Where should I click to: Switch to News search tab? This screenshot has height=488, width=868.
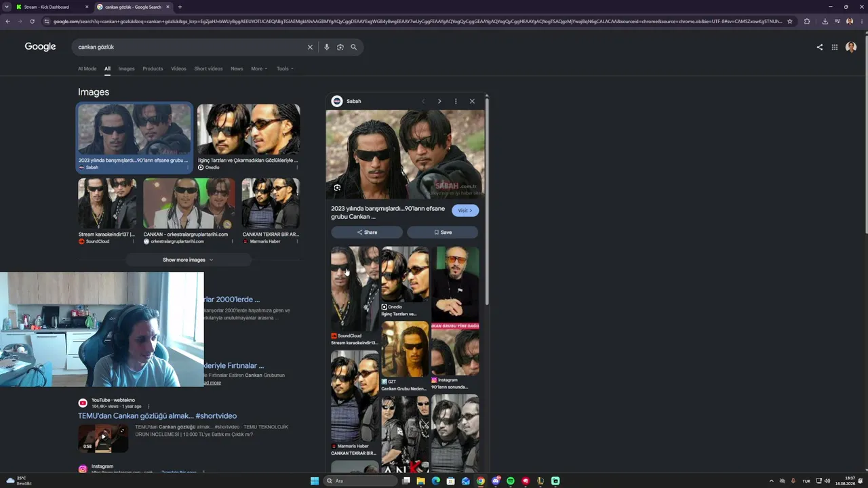(x=237, y=68)
